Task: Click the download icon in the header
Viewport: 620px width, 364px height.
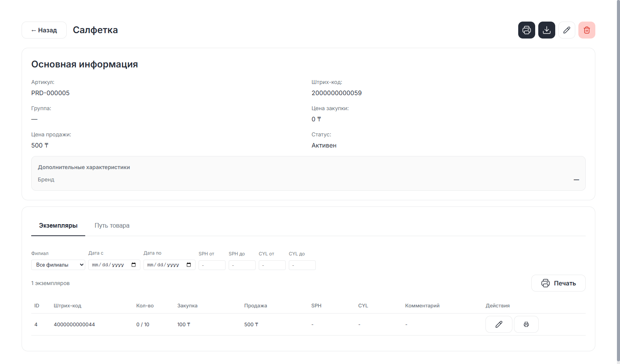Action: [x=546, y=30]
